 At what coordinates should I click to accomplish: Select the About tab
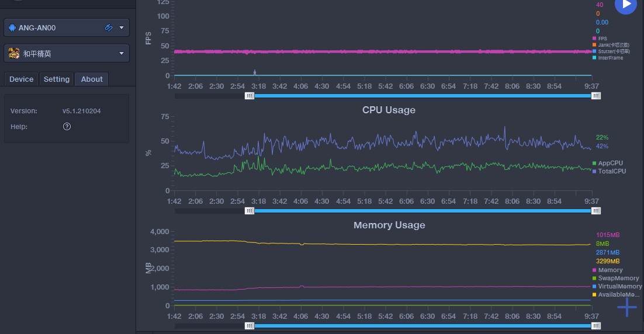92,79
